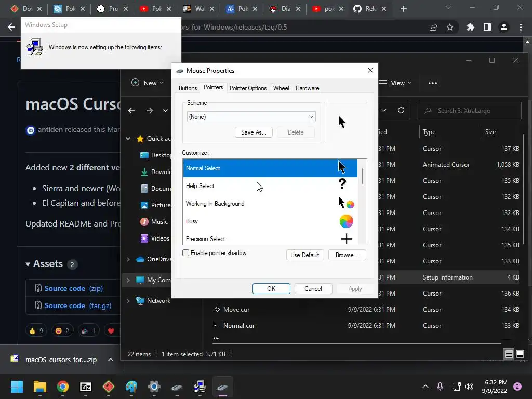Open a new Chrome tab
The height and width of the screenshot is (399, 532).
coord(403,9)
